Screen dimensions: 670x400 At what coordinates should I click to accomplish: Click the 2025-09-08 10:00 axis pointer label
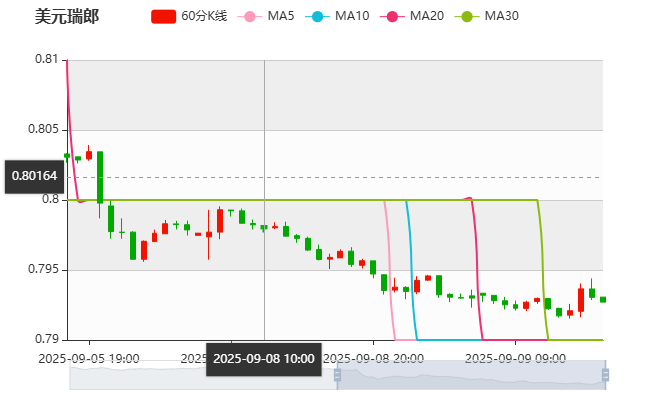click(x=264, y=359)
